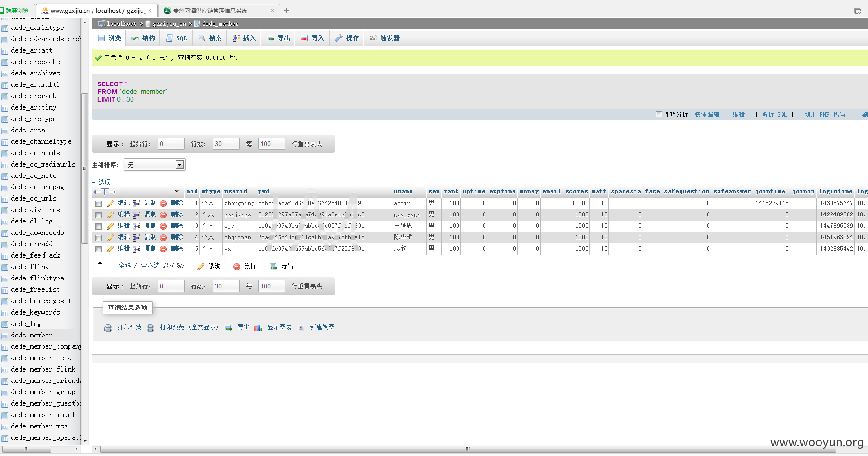Viewport: 868px width, 456px height.
Task: Open the 操作 operations tab
Action: click(x=347, y=38)
